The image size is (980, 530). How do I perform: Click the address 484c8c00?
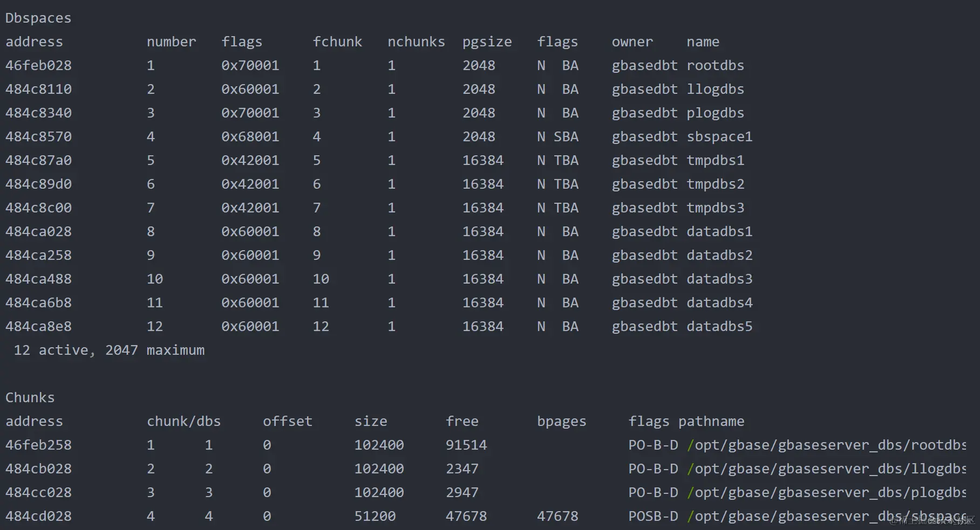point(38,208)
